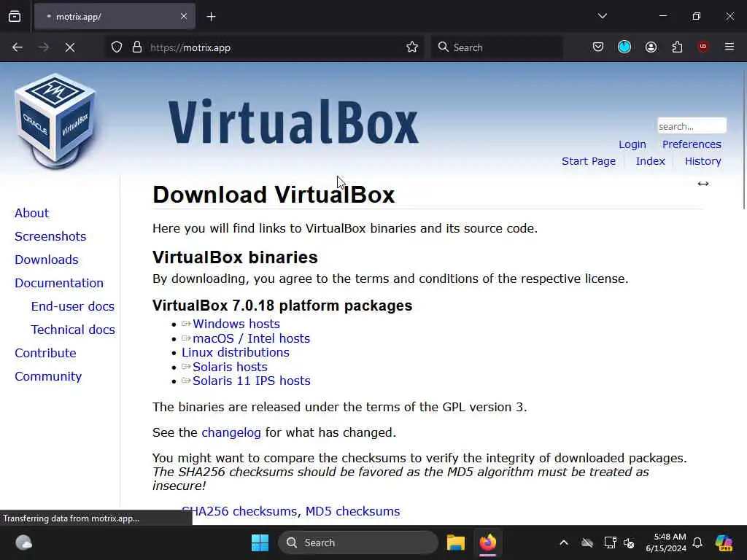This screenshot has width=747, height=560.
Task: Click the Firefox taskbar icon
Action: tap(488, 542)
